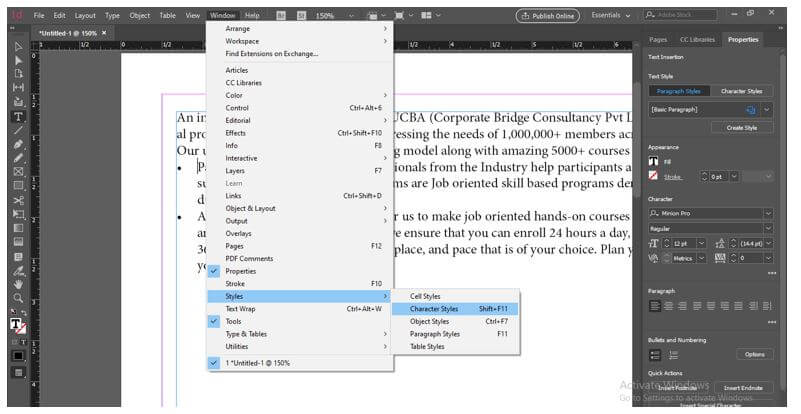Choose Object Styles in Styles submenu
The width and height of the screenshot is (801, 414).
(455, 321)
